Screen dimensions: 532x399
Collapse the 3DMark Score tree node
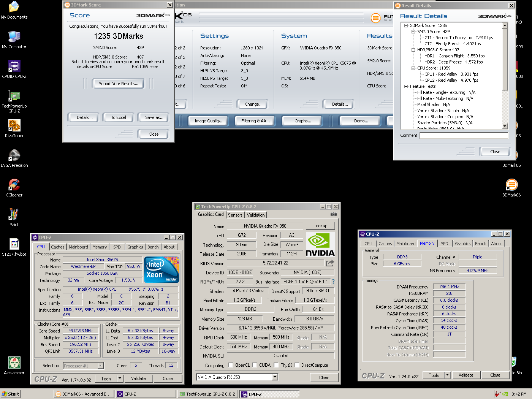[406, 25]
